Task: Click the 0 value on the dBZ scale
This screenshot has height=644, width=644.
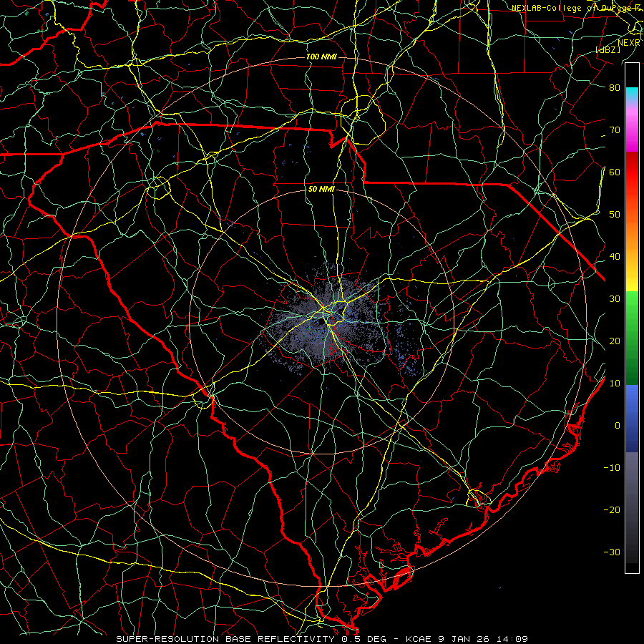Action: [618, 426]
